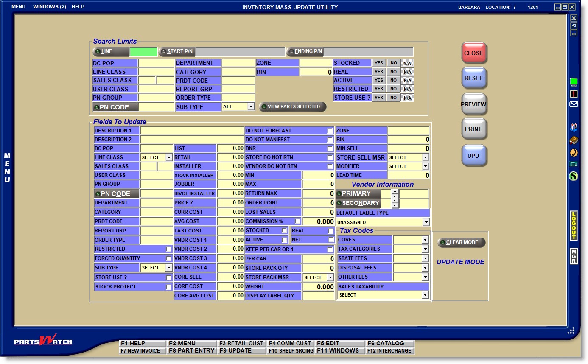Click the vertical LOGOUT icon

pos(574,225)
